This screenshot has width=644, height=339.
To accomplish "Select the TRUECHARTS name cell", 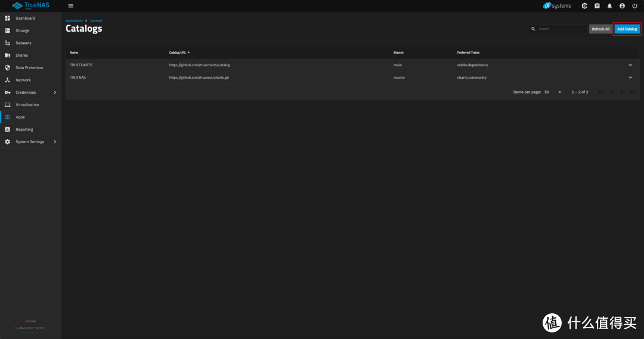I will tap(81, 65).
